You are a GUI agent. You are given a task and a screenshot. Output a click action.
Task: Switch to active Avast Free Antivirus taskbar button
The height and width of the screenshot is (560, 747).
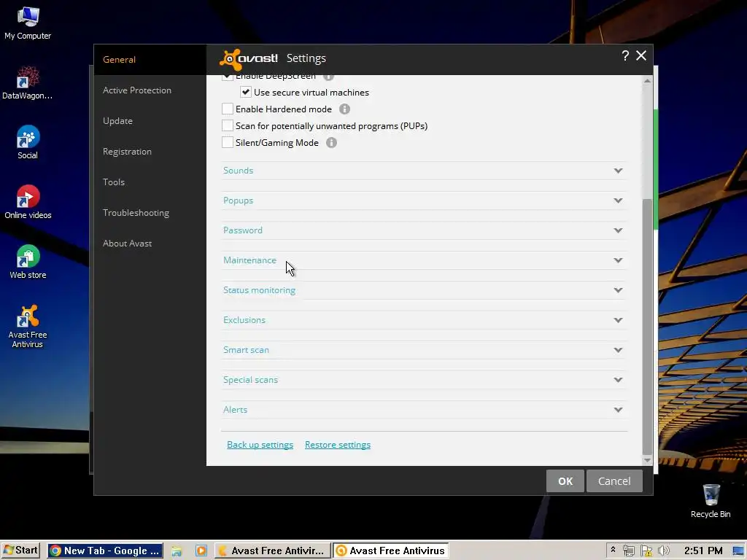(x=391, y=551)
